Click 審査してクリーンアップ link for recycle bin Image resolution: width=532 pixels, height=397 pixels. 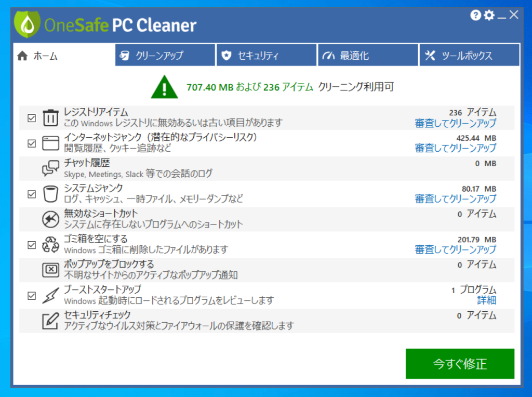[455, 250]
